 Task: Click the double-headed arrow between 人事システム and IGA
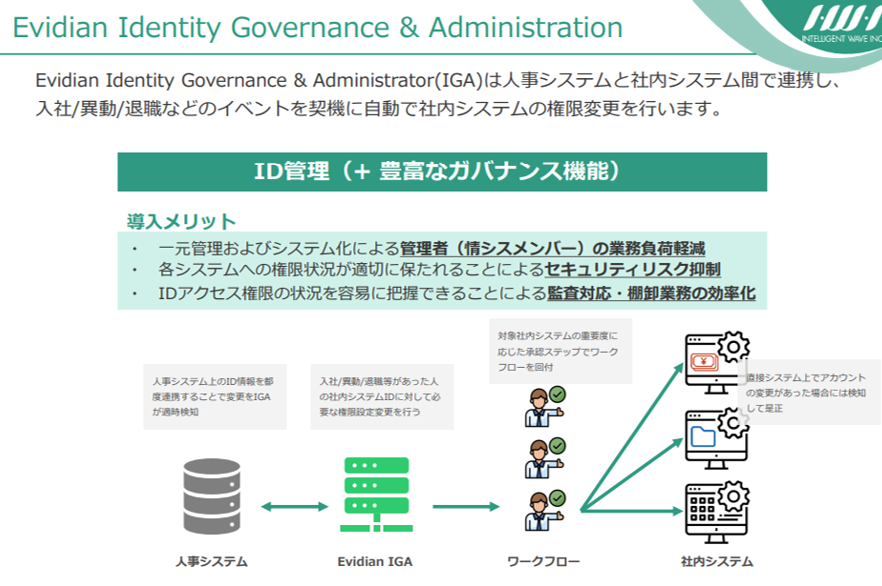[294, 507]
